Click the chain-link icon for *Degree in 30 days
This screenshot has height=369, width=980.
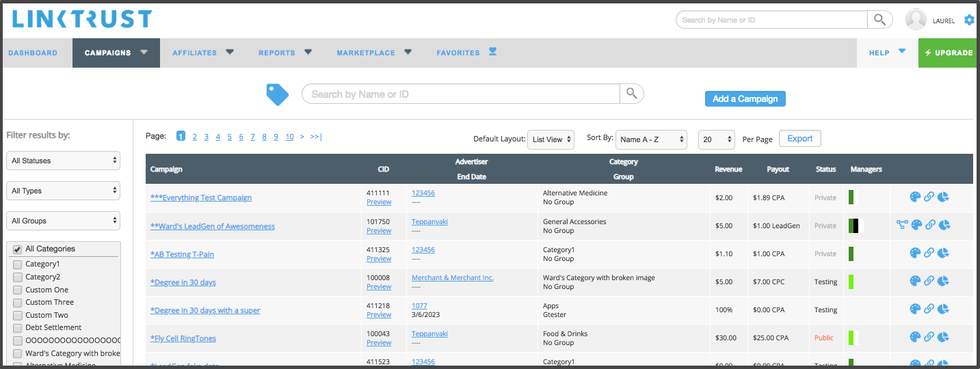[929, 281]
